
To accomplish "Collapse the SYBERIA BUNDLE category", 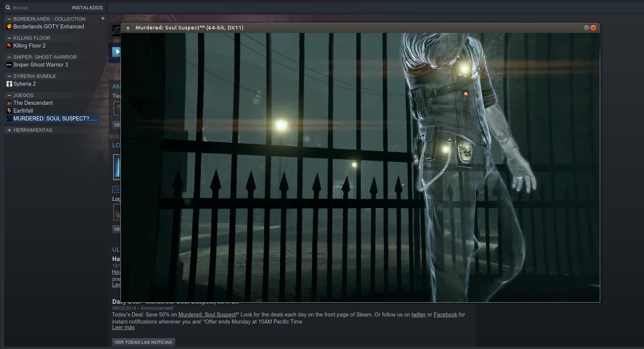I will [x=9, y=76].
